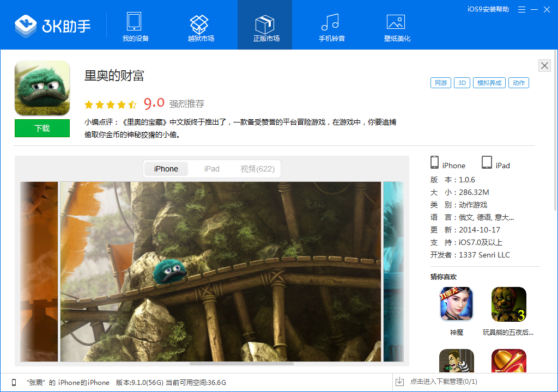Open 壁纸美化 wallpaper section
Viewport: 558px width, 392px height.
[x=397, y=27]
